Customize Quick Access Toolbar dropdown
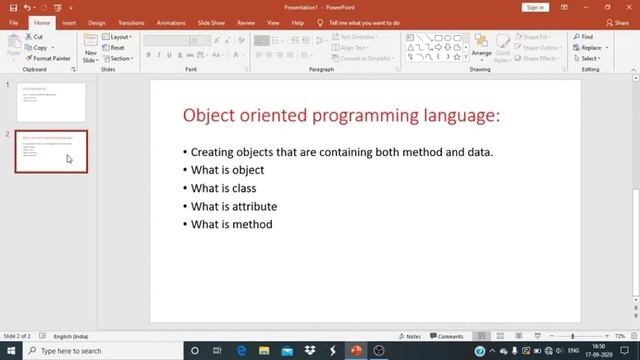 (x=71, y=8)
